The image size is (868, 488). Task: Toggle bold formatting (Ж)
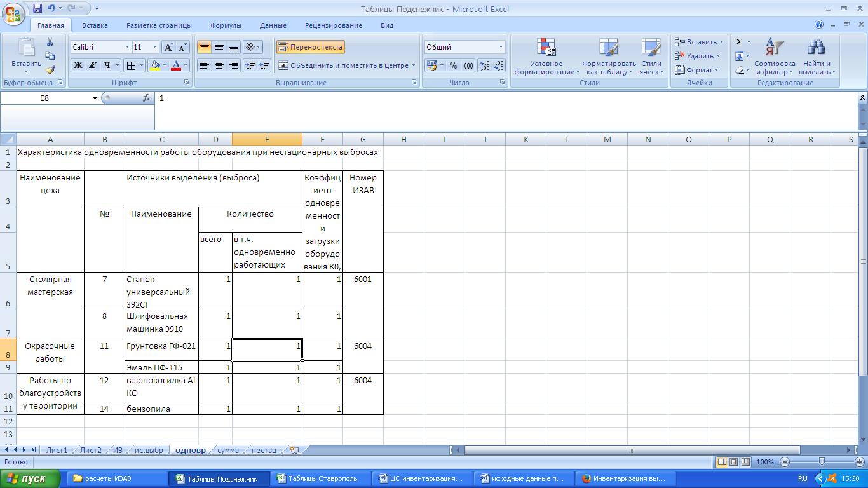coord(78,65)
